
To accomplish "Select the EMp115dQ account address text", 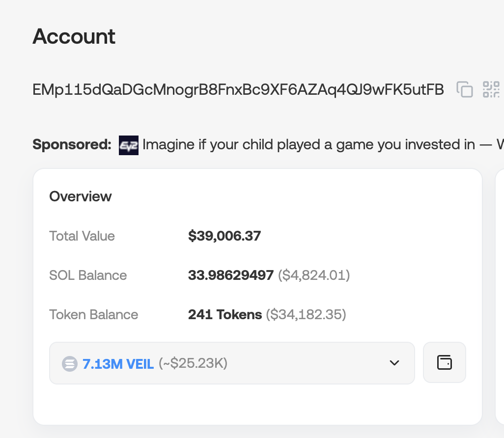I will click(238, 89).
